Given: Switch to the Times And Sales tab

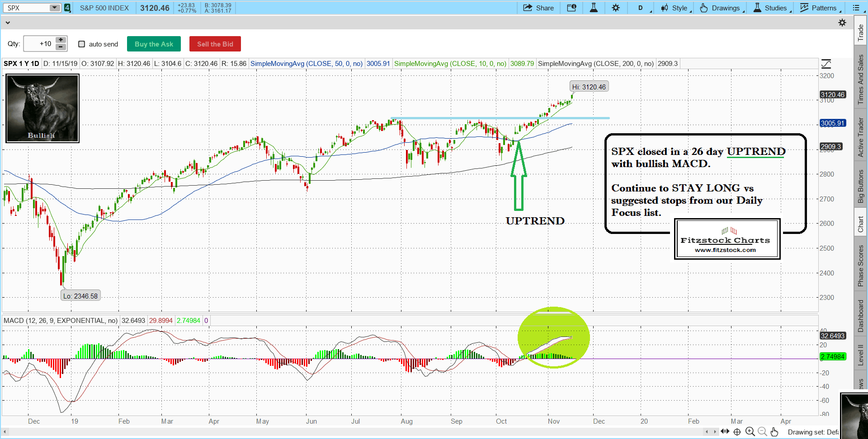Looking at the screenshot, I should 860,79.
